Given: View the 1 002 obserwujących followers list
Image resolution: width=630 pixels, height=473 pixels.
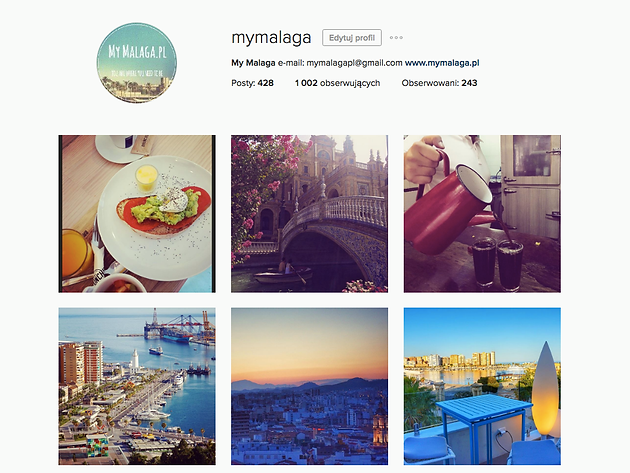Looking at the screenshot, I should (338, 83).
